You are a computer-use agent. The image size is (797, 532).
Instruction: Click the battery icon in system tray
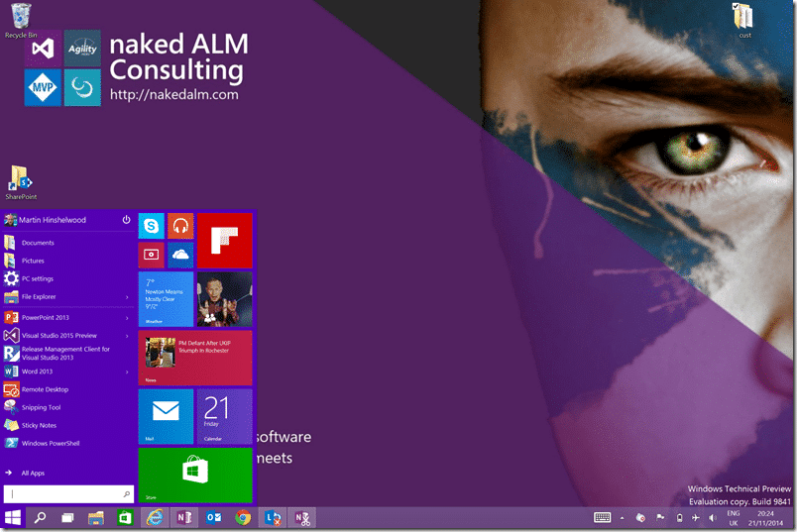click(x=680, y=518)
